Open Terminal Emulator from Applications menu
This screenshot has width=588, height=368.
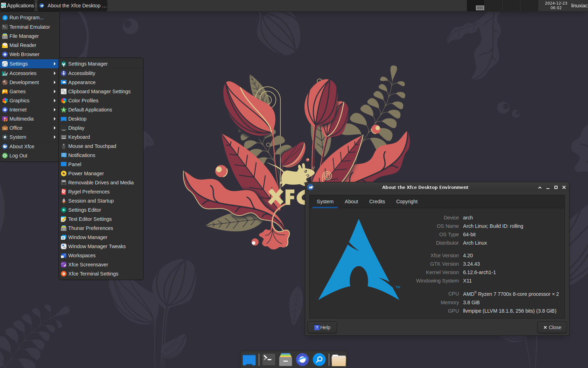click(29, 27)
